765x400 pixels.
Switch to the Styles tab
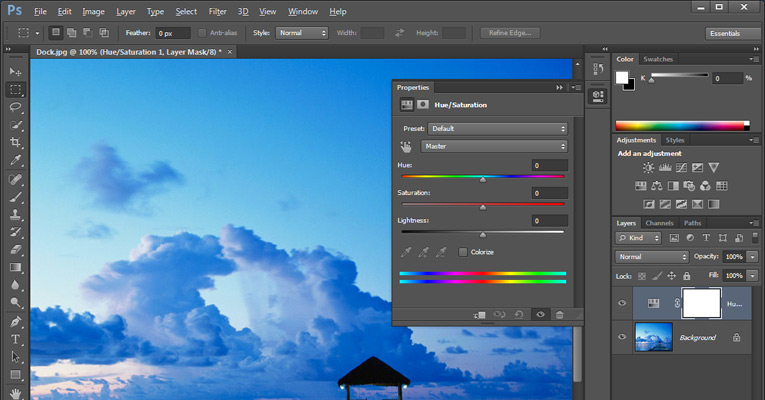click(x=675, y=140)
